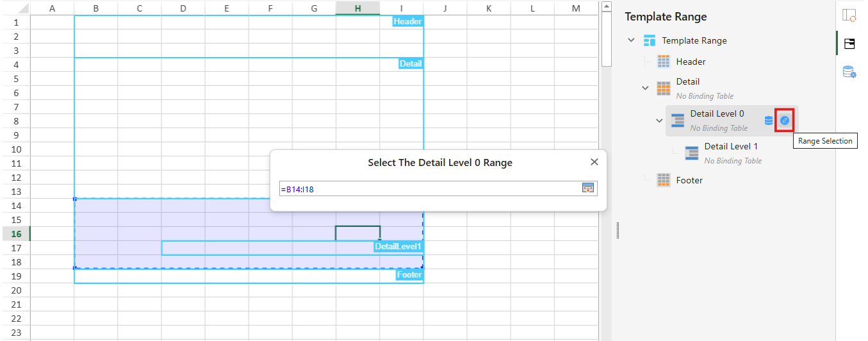Screen dimensions: 868x341
Task: Select the Template Range panel sidebar icon
Action: 849,44
